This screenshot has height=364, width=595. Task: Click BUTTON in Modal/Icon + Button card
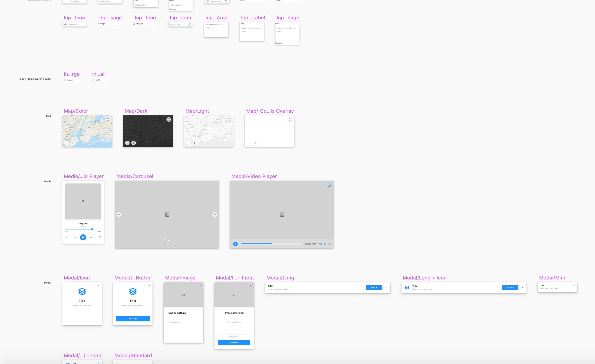coord(132,319)
